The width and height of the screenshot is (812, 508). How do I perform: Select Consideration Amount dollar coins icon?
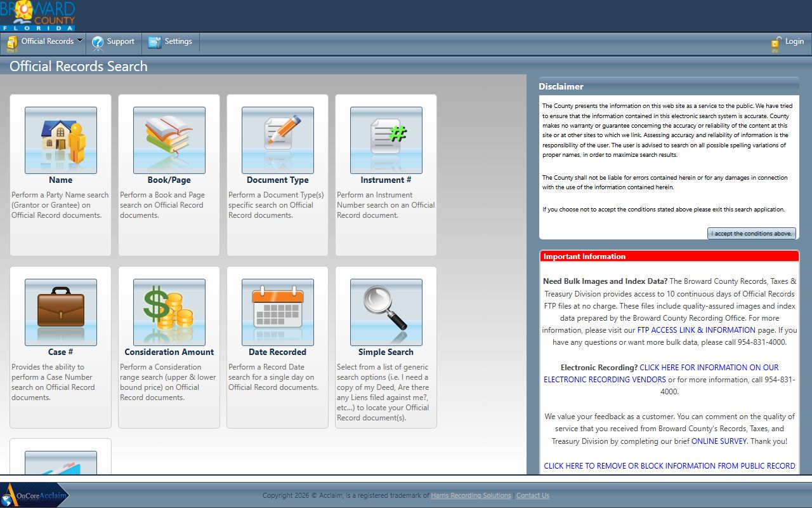coord(169,312)
